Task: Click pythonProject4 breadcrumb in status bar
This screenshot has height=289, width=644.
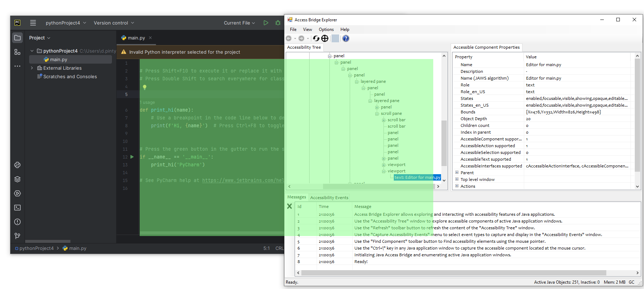Action: pos(34,248)
